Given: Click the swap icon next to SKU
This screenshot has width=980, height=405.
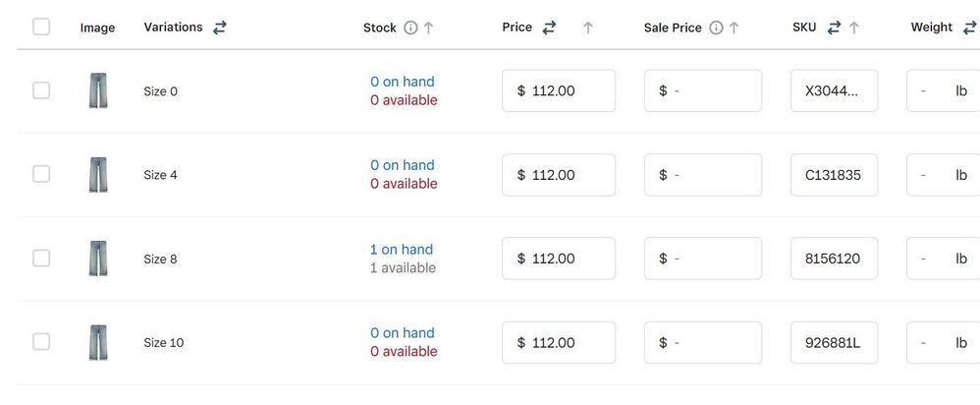Looking at the screenshot, I should pyautogui.click(x=834, y=28).
